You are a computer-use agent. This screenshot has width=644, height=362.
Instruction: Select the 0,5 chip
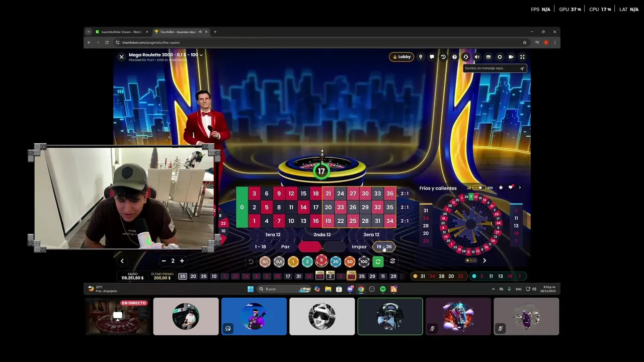(279, 261)
